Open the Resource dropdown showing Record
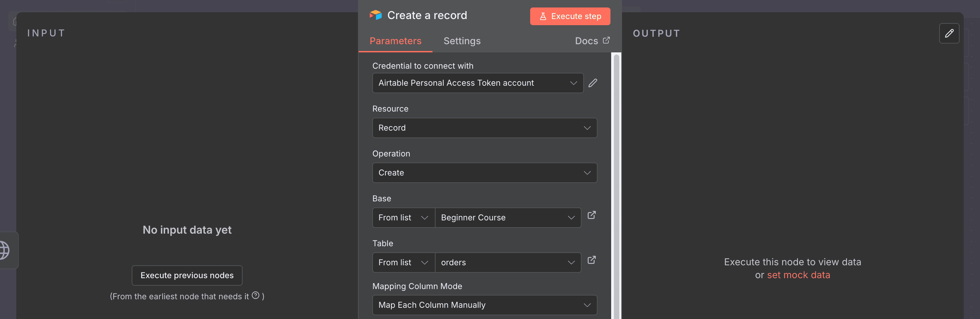Viewport: 980px width, 319px height. 484,128
